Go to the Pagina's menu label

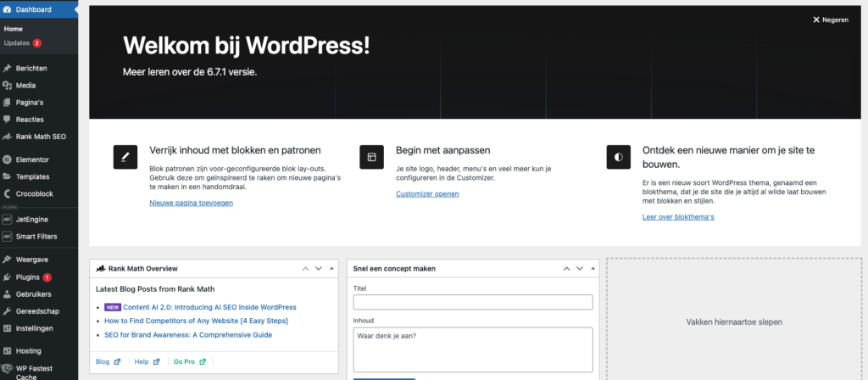30,103
